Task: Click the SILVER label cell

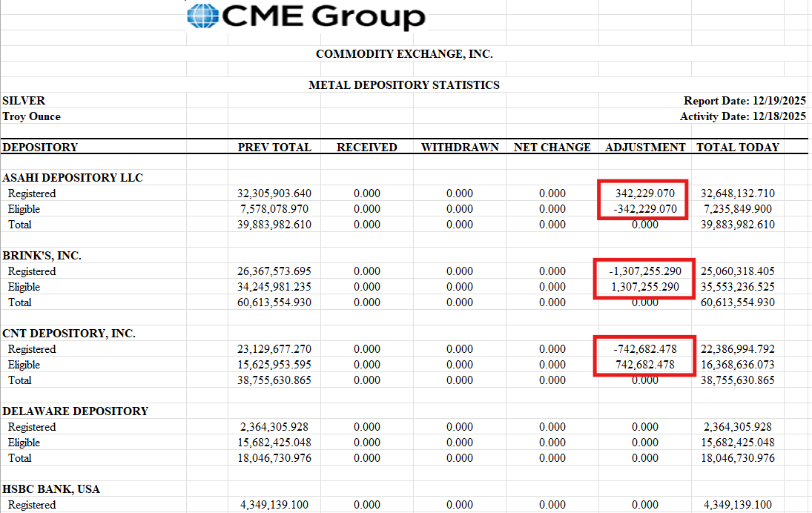Action: pyautogui.click(x=24, y=100)
